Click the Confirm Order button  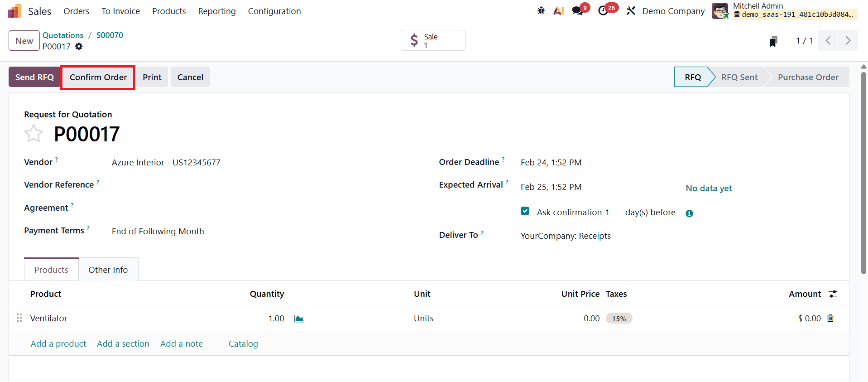97,77
